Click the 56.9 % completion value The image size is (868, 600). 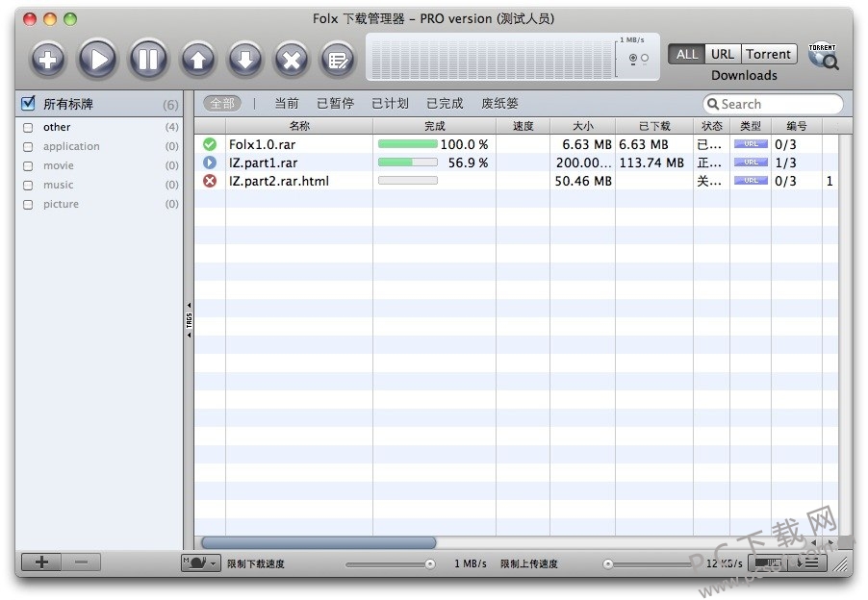pos(469,162)
